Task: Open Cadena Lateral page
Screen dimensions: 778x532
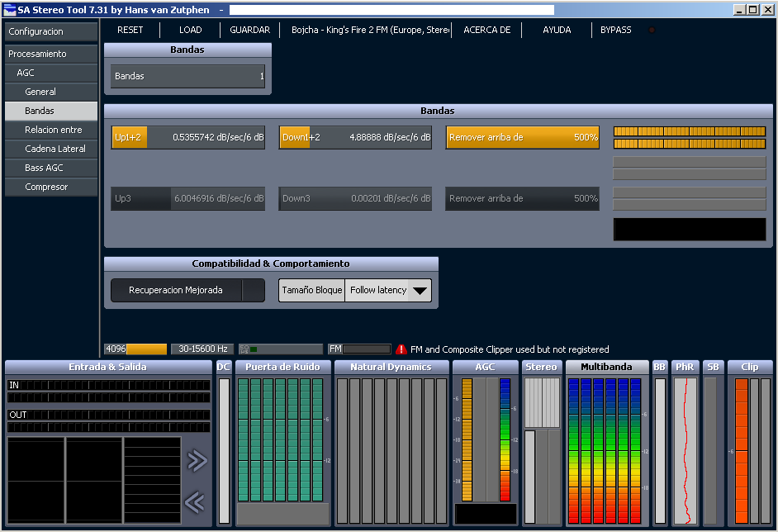Action: (51, 149)
